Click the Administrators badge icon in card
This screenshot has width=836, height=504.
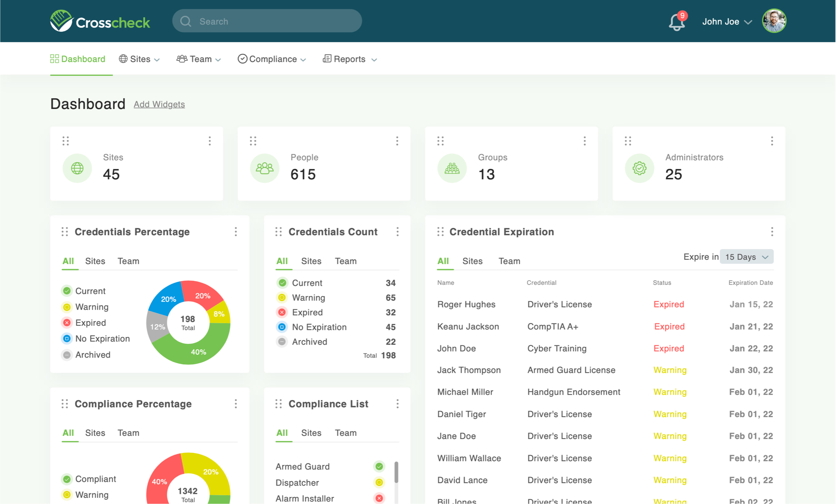tap(639, 168)
